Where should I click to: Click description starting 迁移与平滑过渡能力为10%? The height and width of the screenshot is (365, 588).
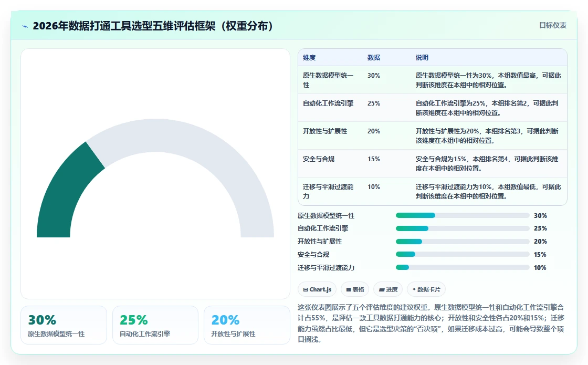[x=488, y=191]
